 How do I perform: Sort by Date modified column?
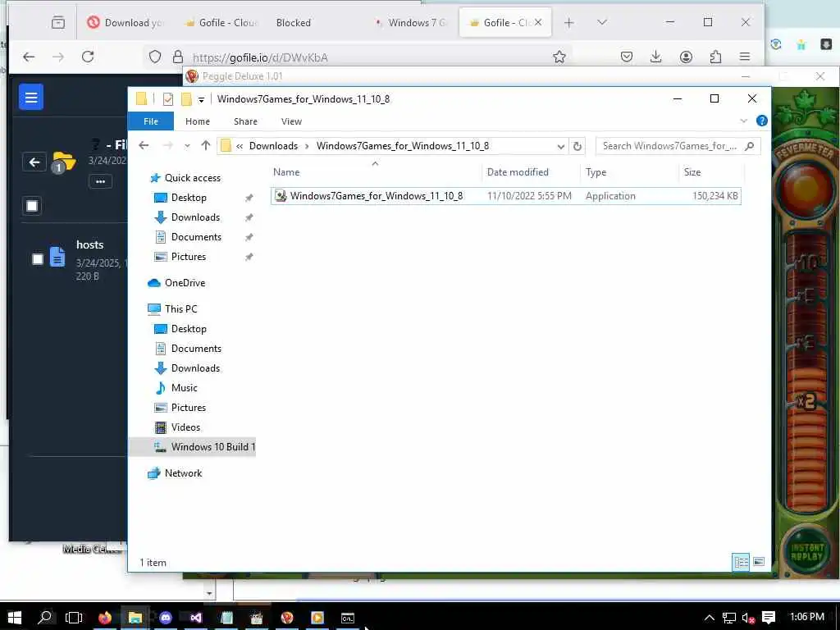(x=530, y=172)
